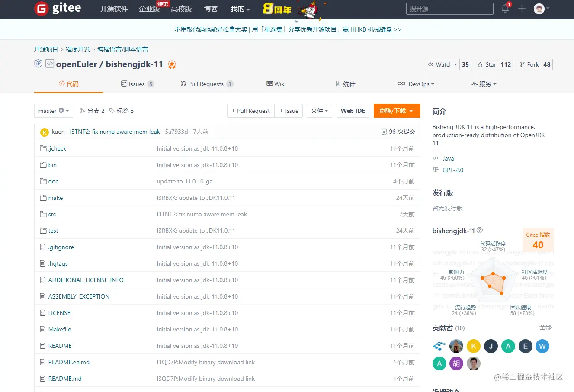Open the 文件 dropdown
Screen dimensions: 574x392
click(x=319, y=111)
